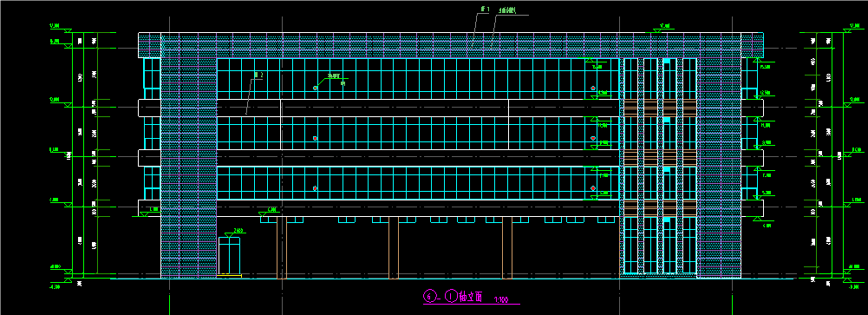This screenshot has width=868, height=315.
Task: Select the 1:100 scale annotation
Action: click(x=501, y=299)
